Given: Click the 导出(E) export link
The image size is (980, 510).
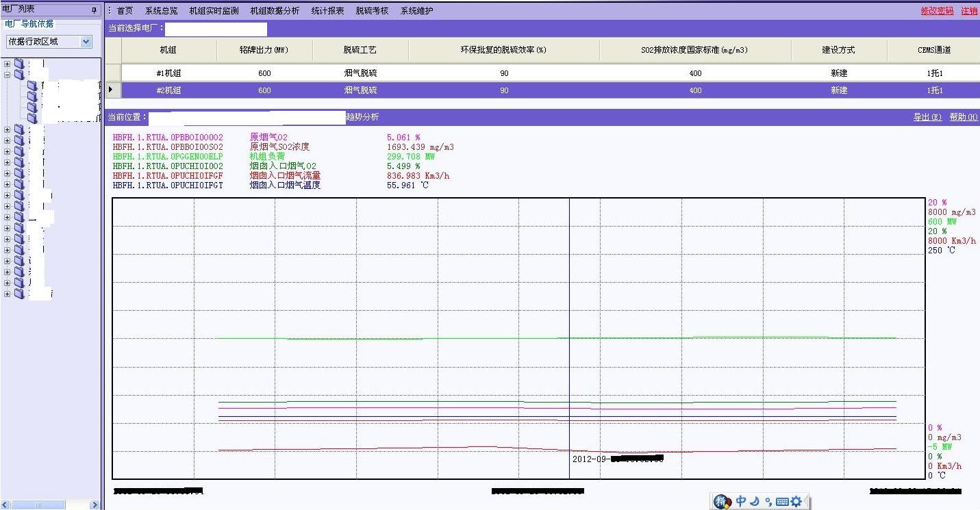Looking at the screenshot, I should point(927,118).
